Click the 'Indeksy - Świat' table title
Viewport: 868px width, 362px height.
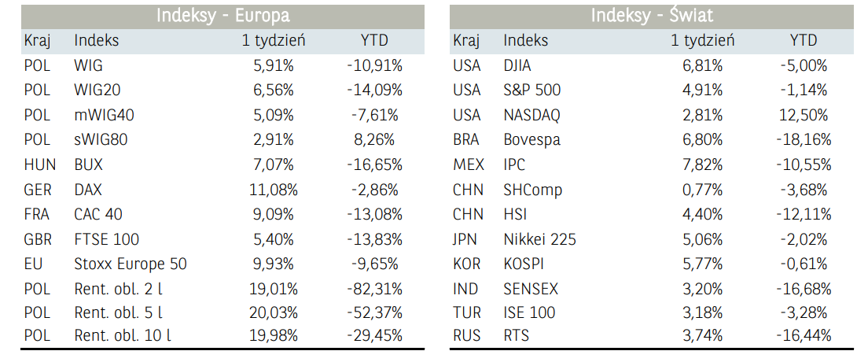coord(652,16)
